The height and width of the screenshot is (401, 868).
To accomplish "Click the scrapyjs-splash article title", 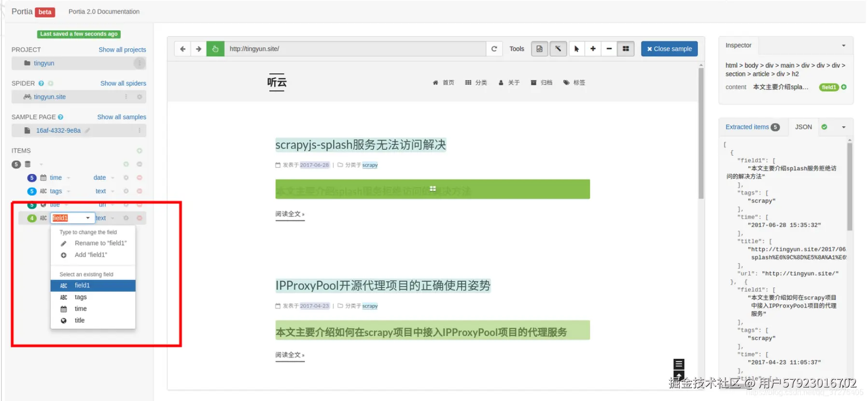I will coord(361,145).
